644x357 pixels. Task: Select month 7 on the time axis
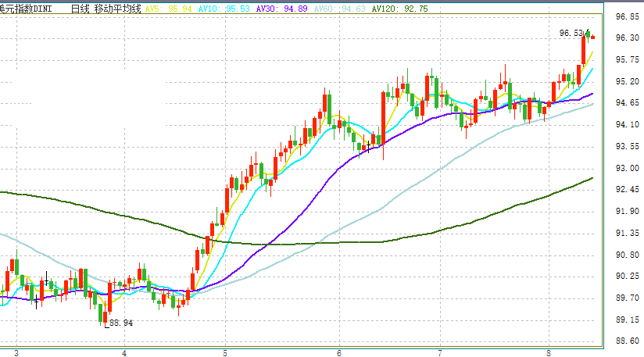pos(441,353)
